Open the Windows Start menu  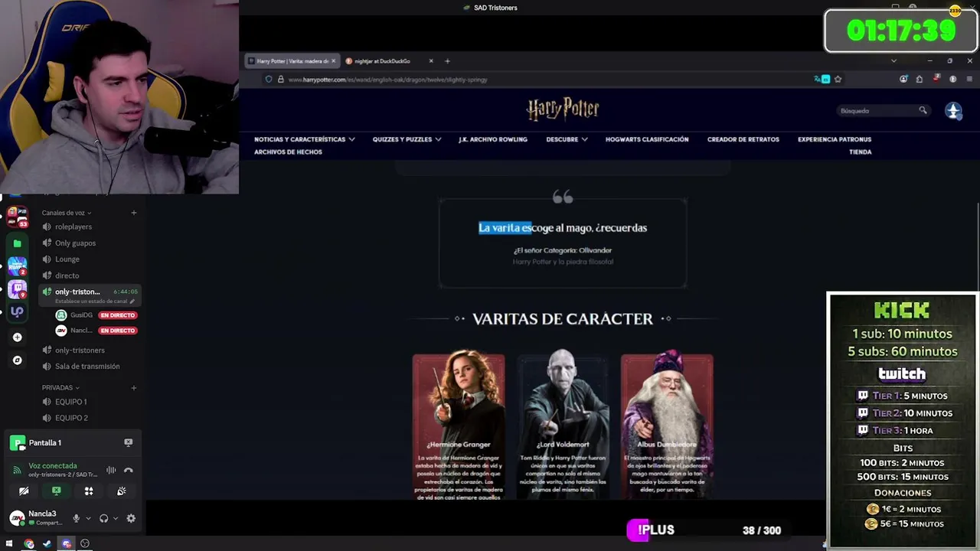pos(9,544)
